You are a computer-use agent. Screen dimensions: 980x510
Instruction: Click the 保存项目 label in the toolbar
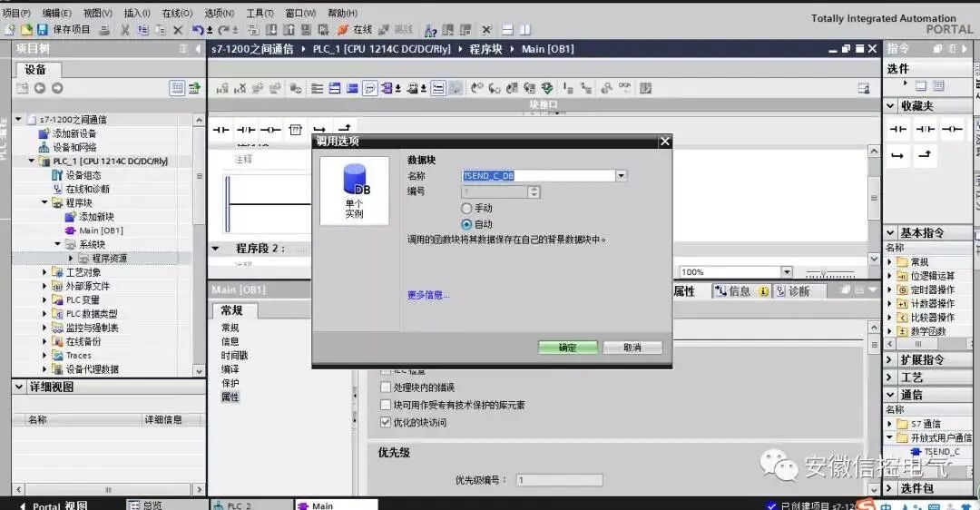(x=72, y=29)
